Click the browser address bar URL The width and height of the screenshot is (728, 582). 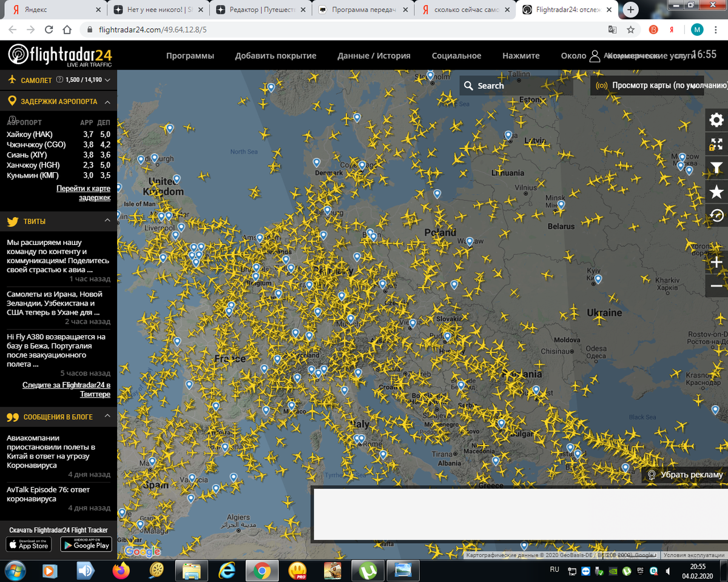click(x=153, y=29)
